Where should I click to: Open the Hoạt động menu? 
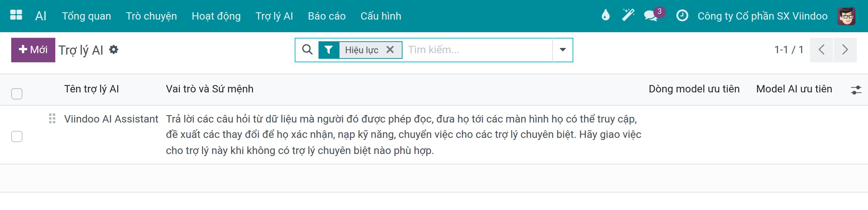tap(216, 16)
